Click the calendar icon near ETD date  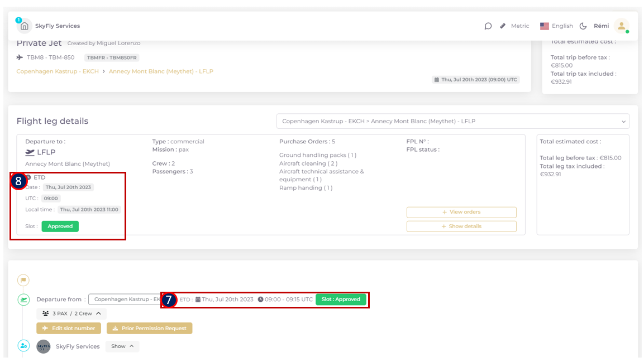click(198, 300)
